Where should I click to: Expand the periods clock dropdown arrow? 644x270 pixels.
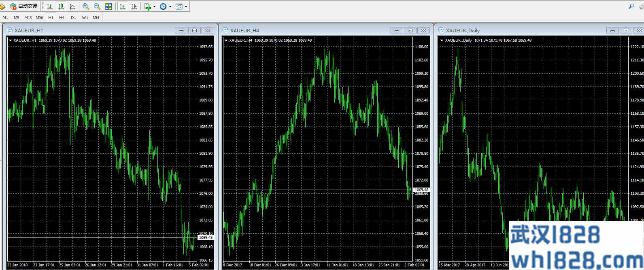(170, 7)
